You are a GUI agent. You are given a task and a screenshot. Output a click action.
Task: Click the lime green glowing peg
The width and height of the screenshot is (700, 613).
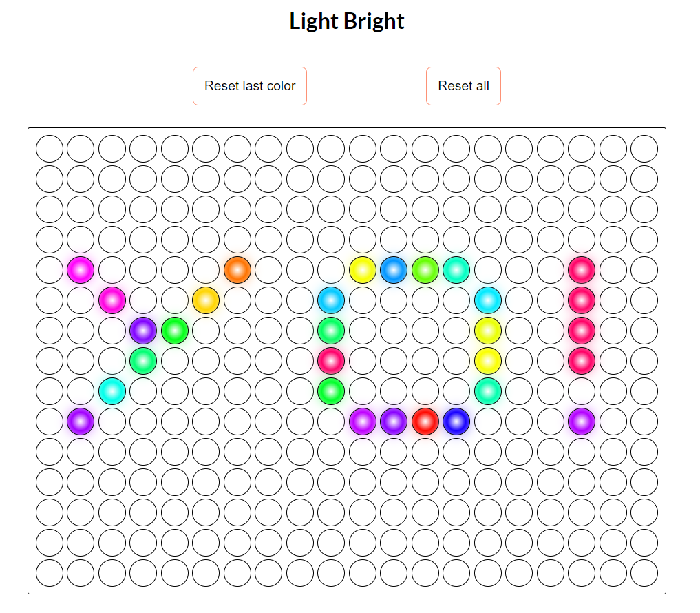pyautogui.click(x=425, y=270)
